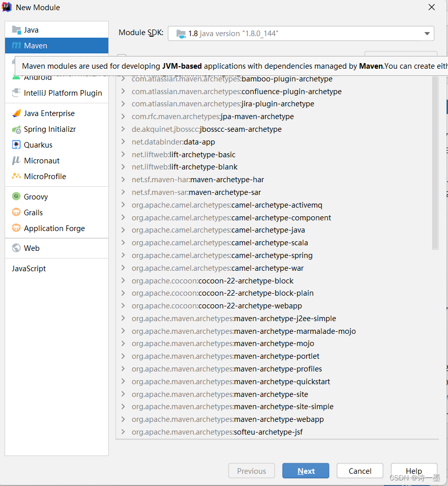Select camel-archetype-war entry
This screenshot has height=486, width=448.
click(x=218, y=268)
